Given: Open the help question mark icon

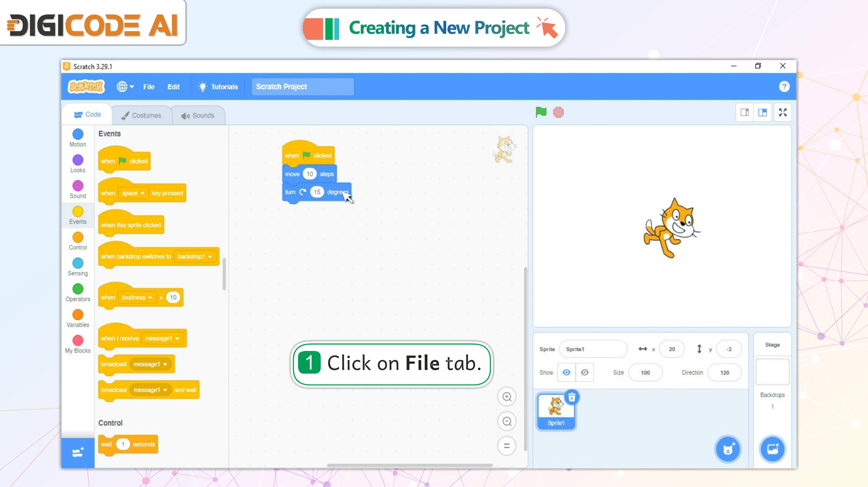Looking at the screenshot, I should (784, 87).
